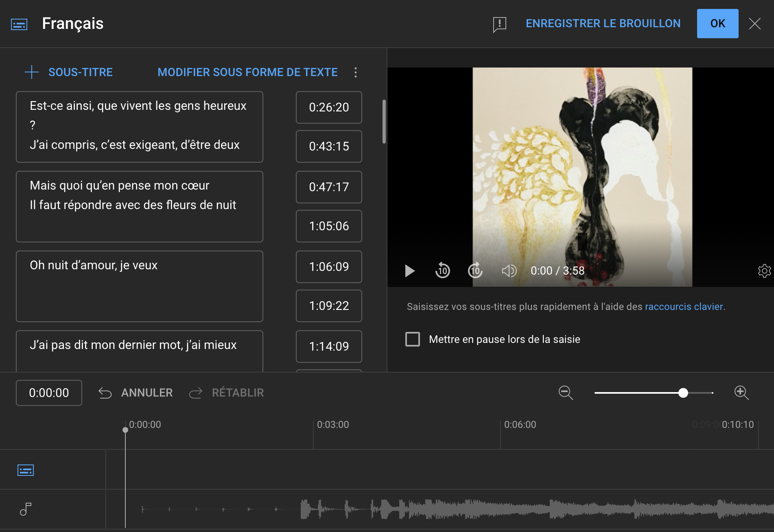Edit subtitle 'Est-ce ainsi, que vivent les gens heureux'

pos(140,127)
